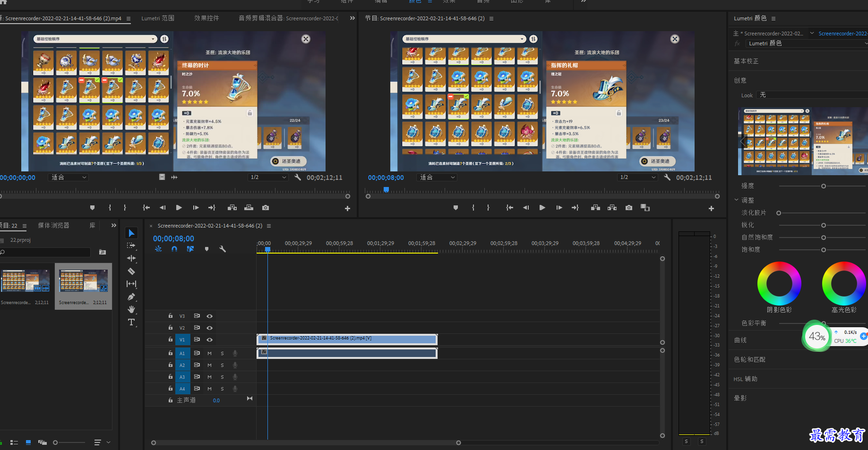Switch to the 媒体浏览器 tab
868x450 pixels.
53,226
